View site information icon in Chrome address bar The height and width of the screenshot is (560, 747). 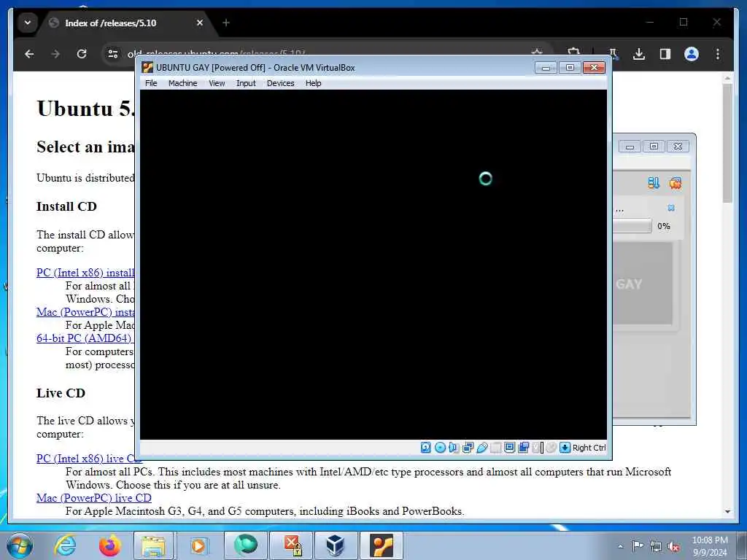pos(113,54)
